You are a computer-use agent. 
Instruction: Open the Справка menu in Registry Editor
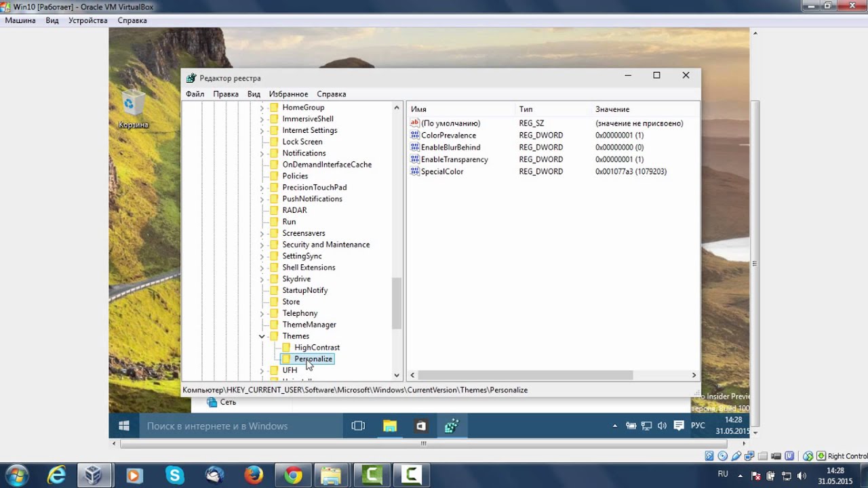331,94
